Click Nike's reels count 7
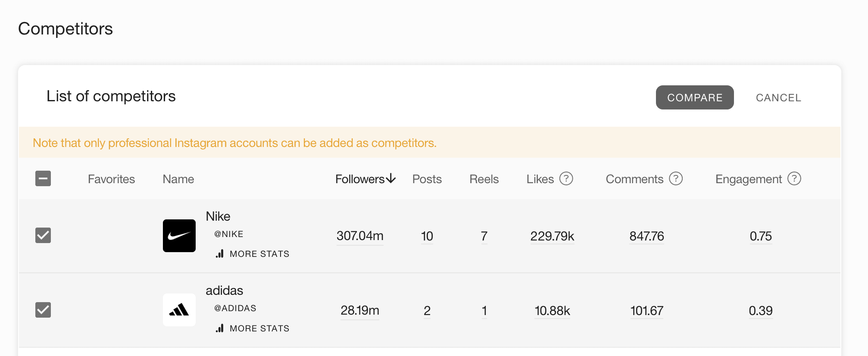 (x=484, y=236)
